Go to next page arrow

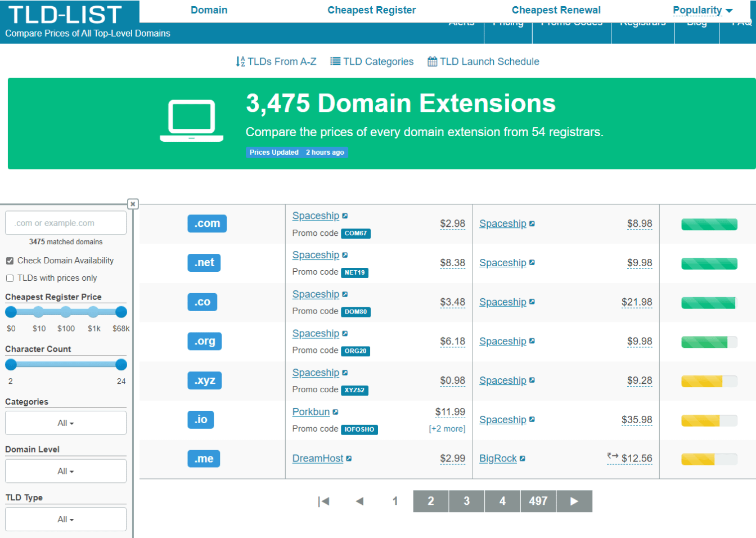point(574,501)
